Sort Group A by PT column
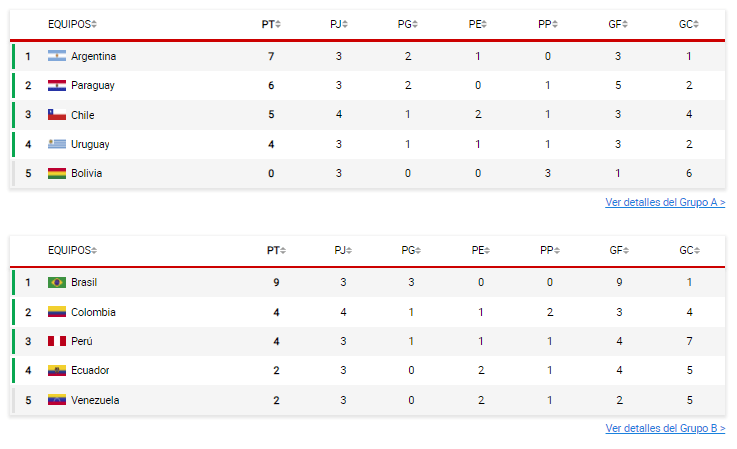 [271, 24]
